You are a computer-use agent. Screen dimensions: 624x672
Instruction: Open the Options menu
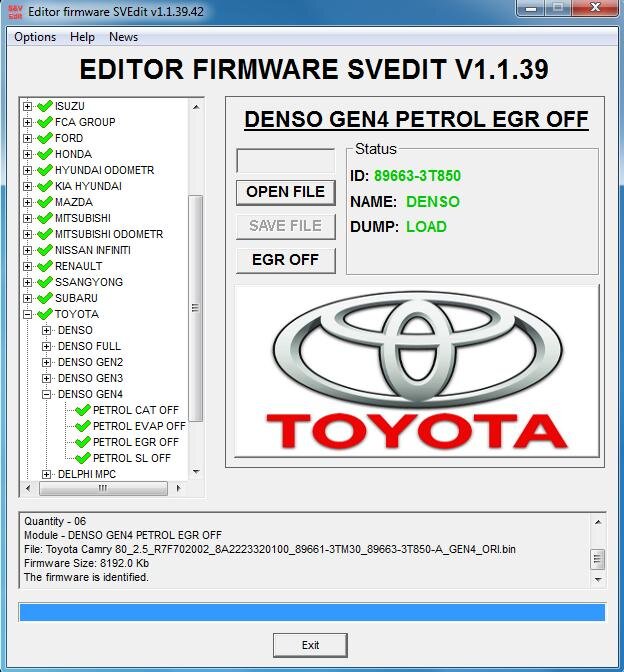(35, 37)
